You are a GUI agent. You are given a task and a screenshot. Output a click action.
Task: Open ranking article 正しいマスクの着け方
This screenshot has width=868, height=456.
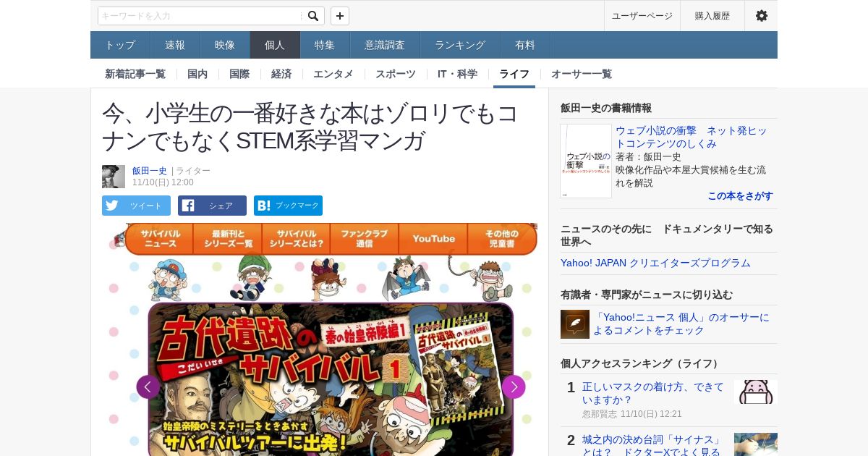click(x=653, y=393)
